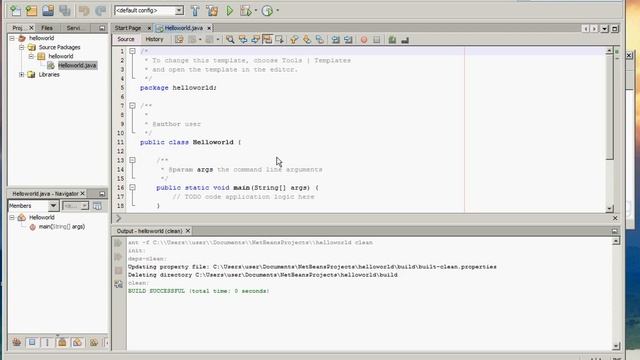Switch to the Services tab
This screenshot has width=640, height=360.
[73, 28]
